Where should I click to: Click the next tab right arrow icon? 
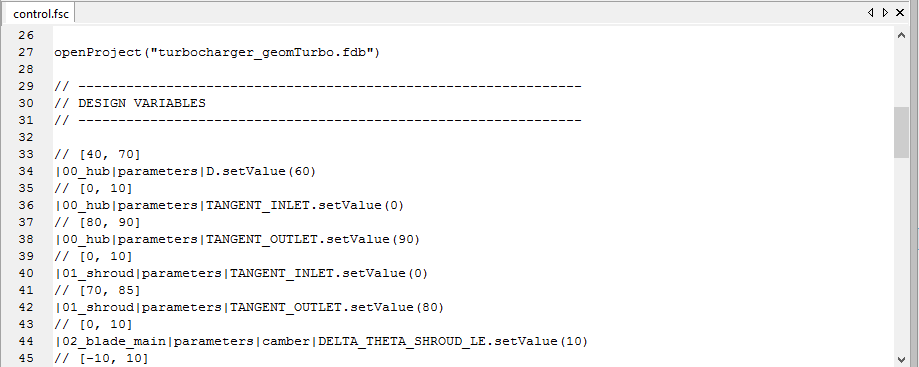(x=885, y=12)
